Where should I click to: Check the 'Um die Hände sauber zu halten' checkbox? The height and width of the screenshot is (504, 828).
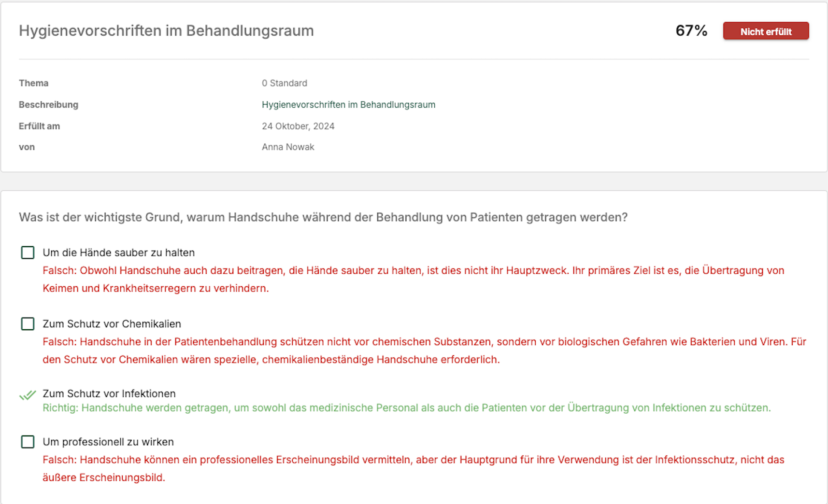click(x=28, y=252)
